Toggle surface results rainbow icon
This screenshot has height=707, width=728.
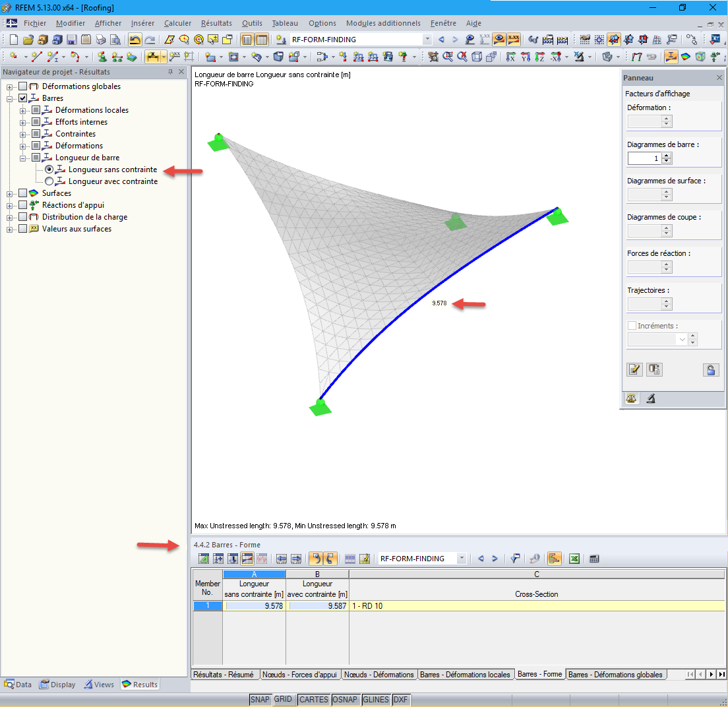point(686,57)
